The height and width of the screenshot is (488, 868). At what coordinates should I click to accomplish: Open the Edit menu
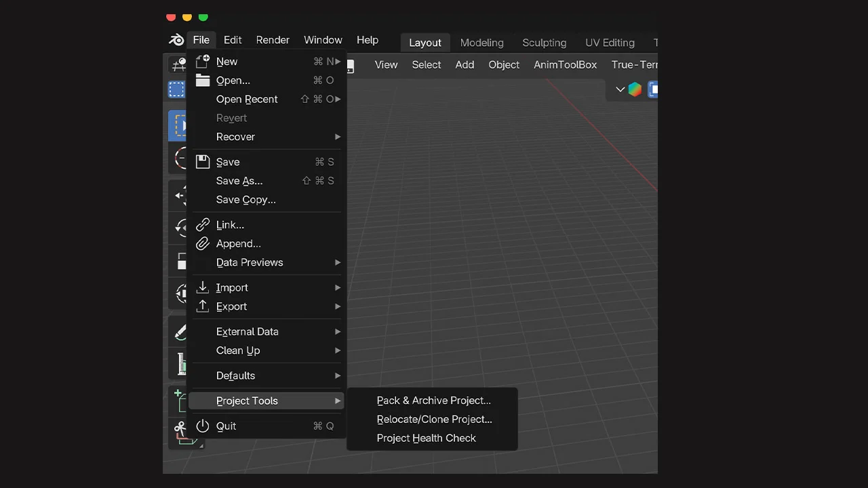(x=233, y=40)
